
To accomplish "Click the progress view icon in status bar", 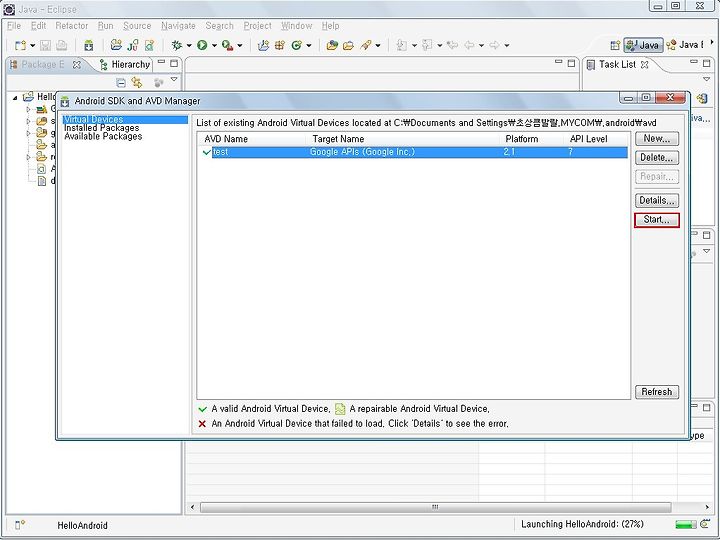I will (705, 524).
